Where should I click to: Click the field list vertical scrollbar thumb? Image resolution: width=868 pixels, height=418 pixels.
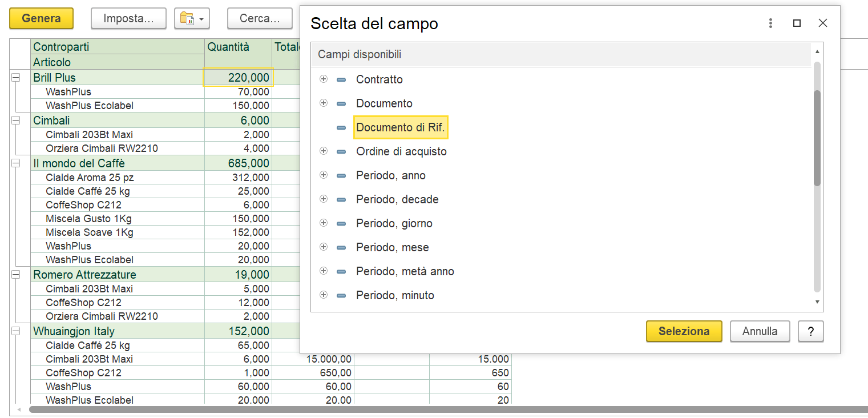pos(817,138)
